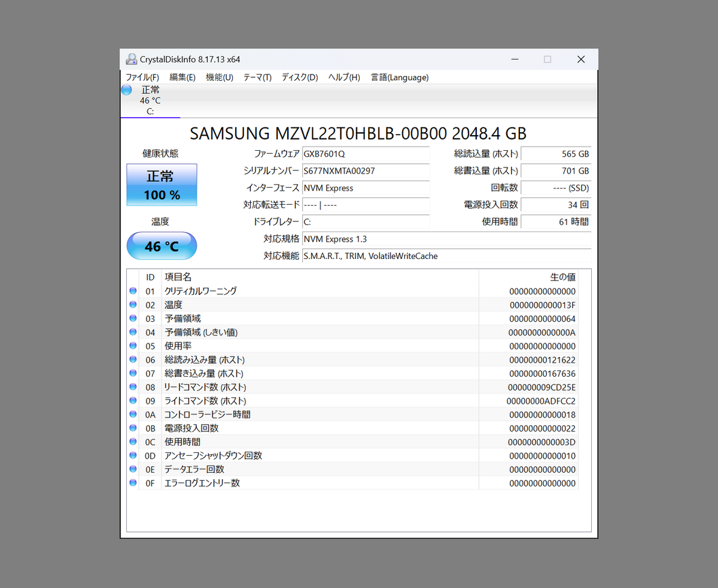Select the row name データエラー回数
Screen dimensions: 718x588
tap(194, 469)
